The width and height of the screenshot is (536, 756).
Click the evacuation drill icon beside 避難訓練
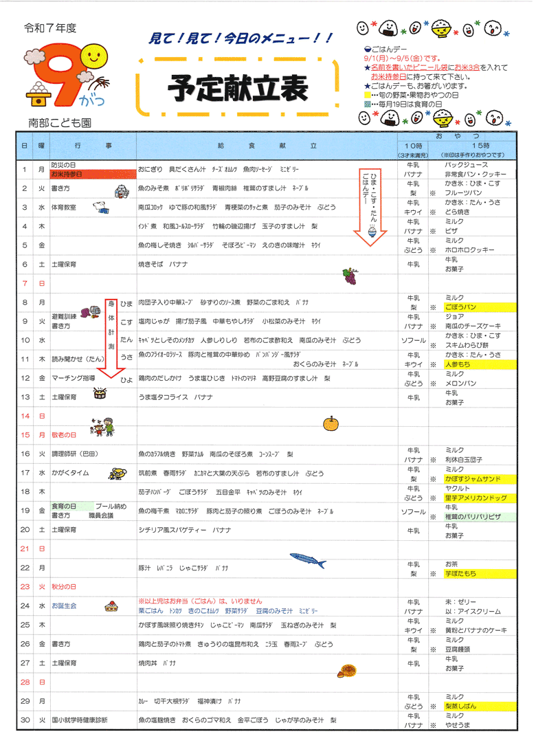[90, 313]
